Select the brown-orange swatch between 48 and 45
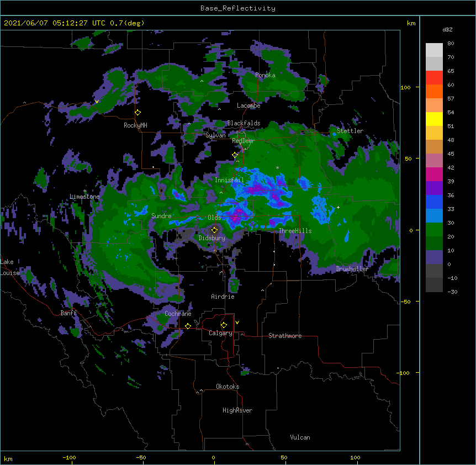The height and width of the screenshot is (465, 476). click(x=434, y=146)
